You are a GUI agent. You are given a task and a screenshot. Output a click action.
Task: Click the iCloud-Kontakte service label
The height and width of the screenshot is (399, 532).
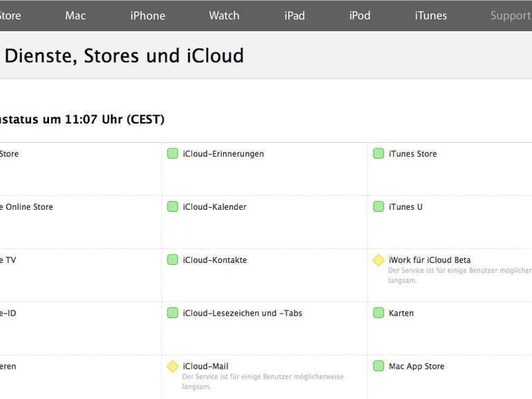click(215, 260)
